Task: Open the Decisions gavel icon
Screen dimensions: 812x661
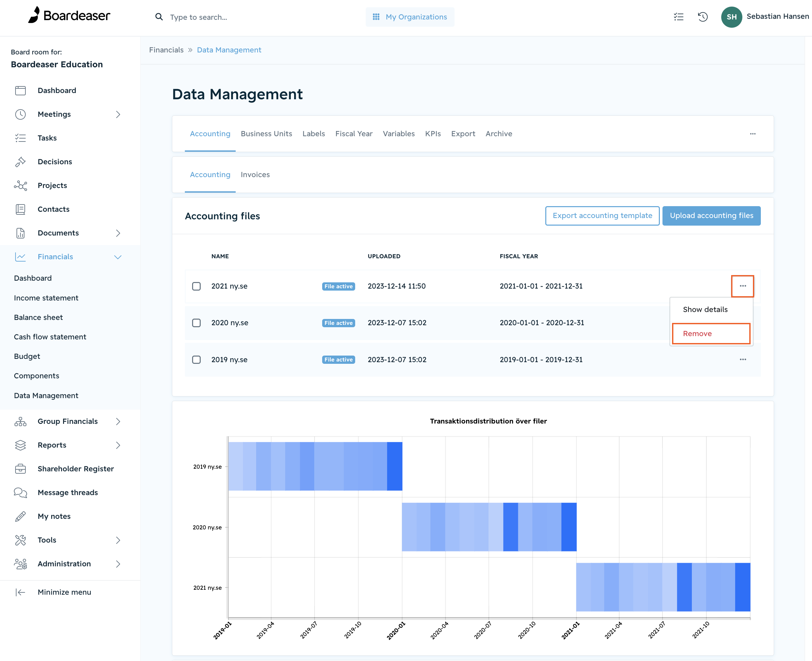Action: point(20,162)
